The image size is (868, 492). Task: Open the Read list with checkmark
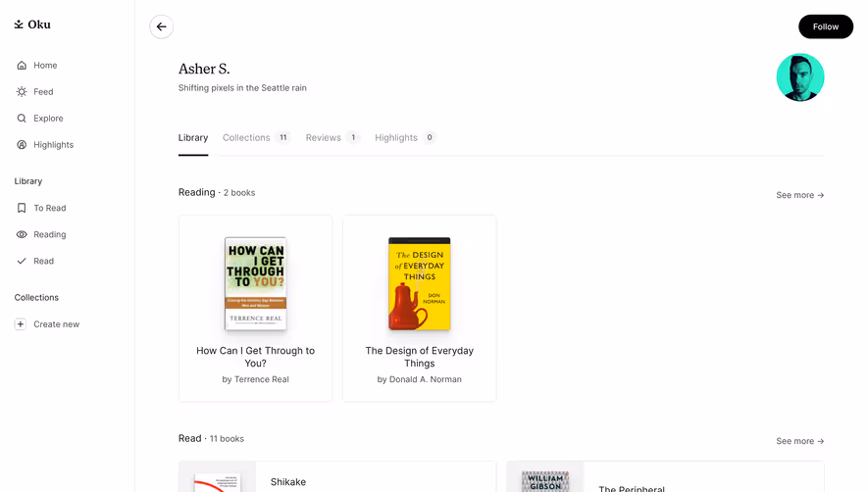[x=35, y=262]
